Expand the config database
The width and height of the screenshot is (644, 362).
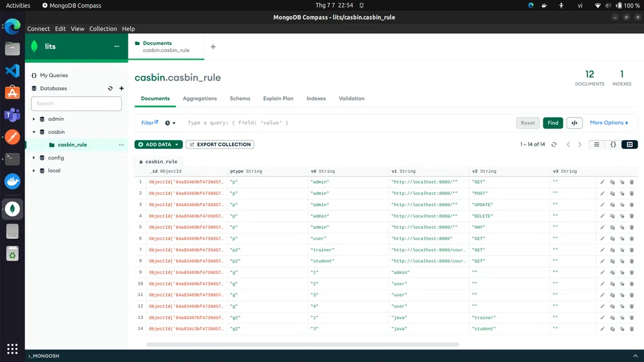point(34,158)
